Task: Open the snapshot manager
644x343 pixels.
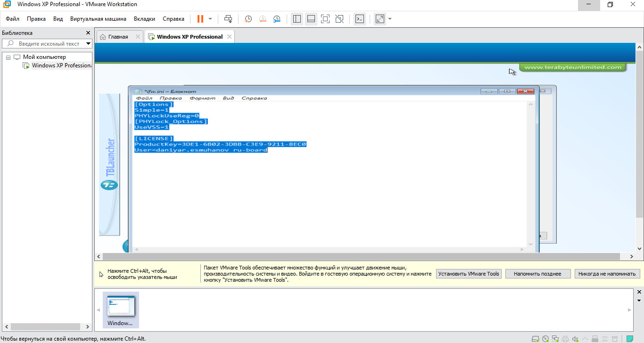Action: 277,19
